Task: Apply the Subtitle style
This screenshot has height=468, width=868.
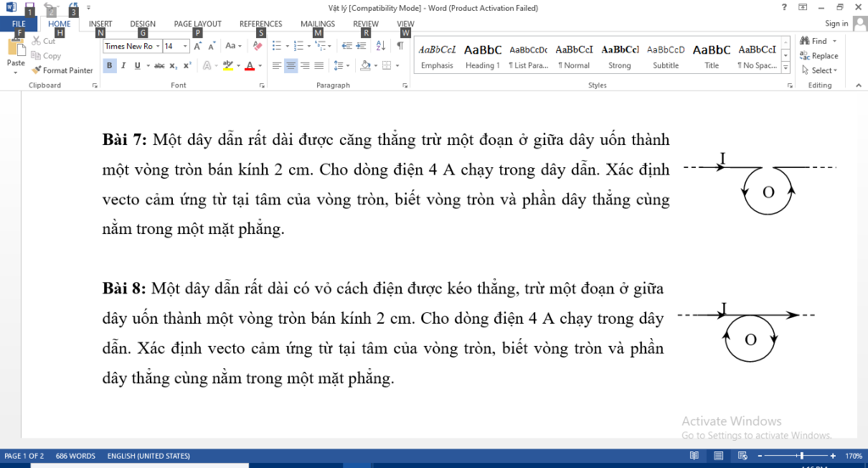Action: [x=665, y=57]
